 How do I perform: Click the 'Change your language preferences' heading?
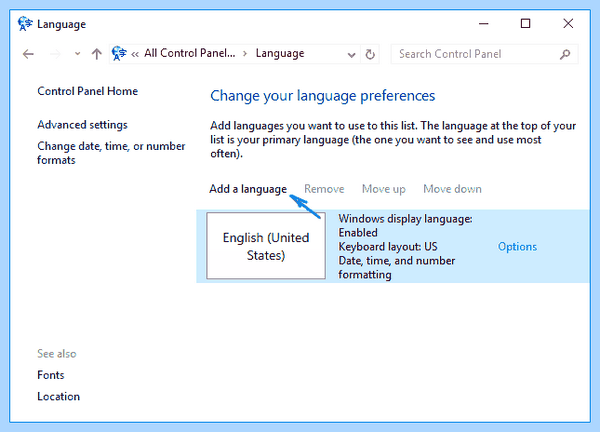pyautogui.click(x=323, y=96)
